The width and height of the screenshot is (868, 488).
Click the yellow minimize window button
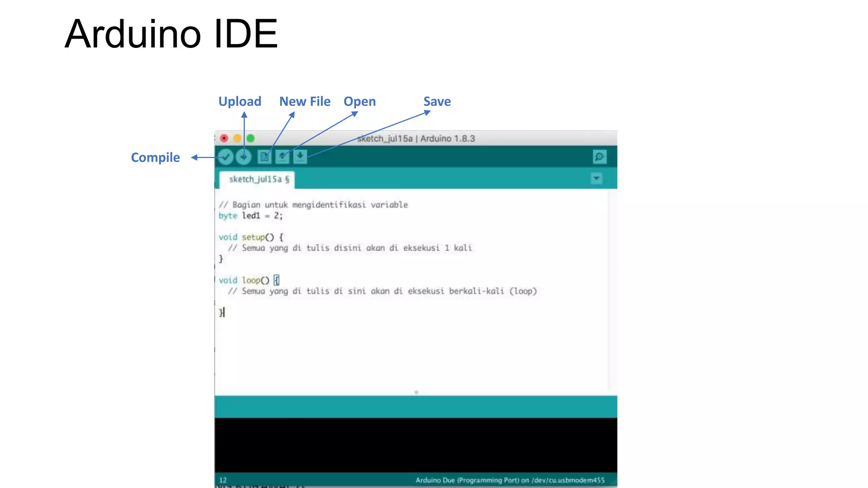point(237,138)
